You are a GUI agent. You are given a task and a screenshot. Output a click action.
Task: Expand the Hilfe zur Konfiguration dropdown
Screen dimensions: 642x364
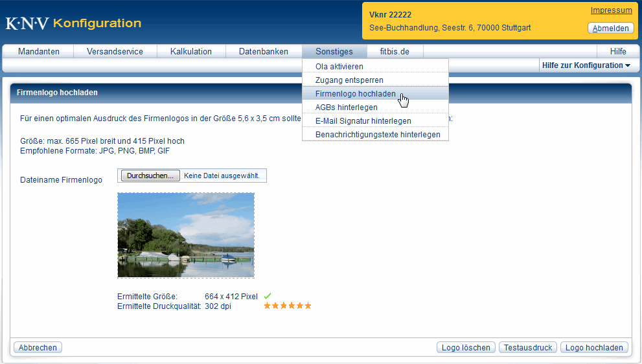click(x=586, y=65)
